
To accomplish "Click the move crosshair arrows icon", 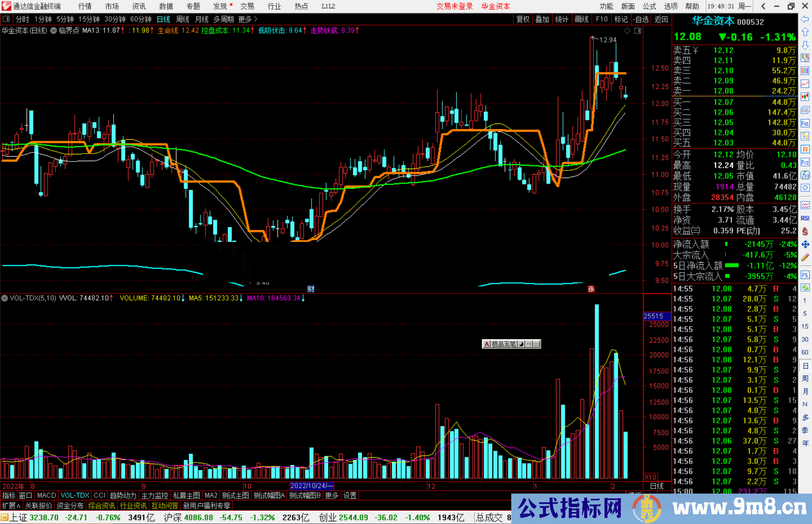I will (805, 245).
